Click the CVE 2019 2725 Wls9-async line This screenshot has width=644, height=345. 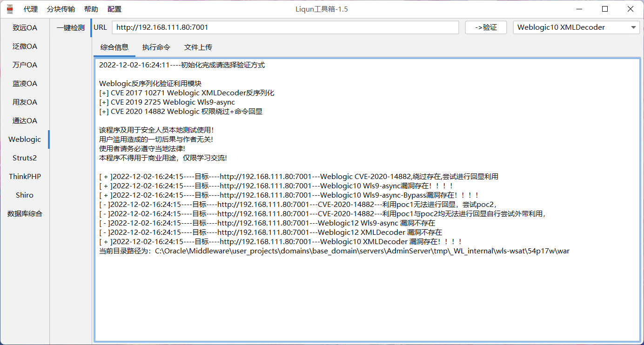pyautogui.click(x=167, y=102)
